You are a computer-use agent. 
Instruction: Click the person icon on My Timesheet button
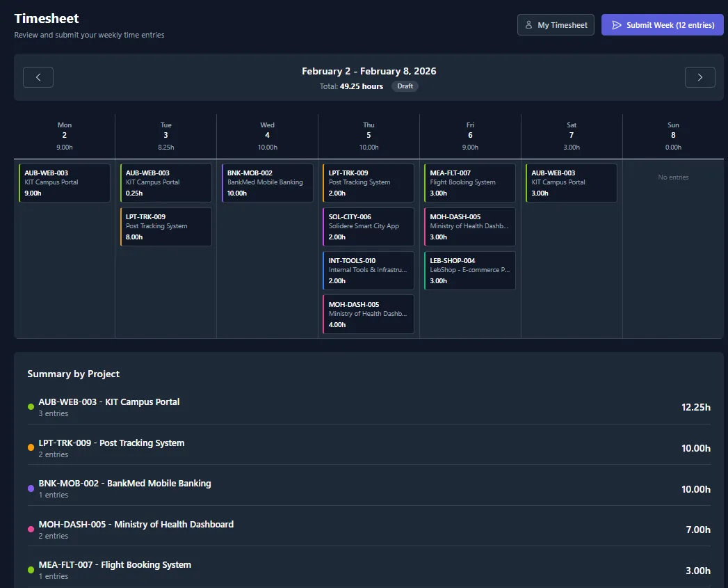(x=528, y=24)
